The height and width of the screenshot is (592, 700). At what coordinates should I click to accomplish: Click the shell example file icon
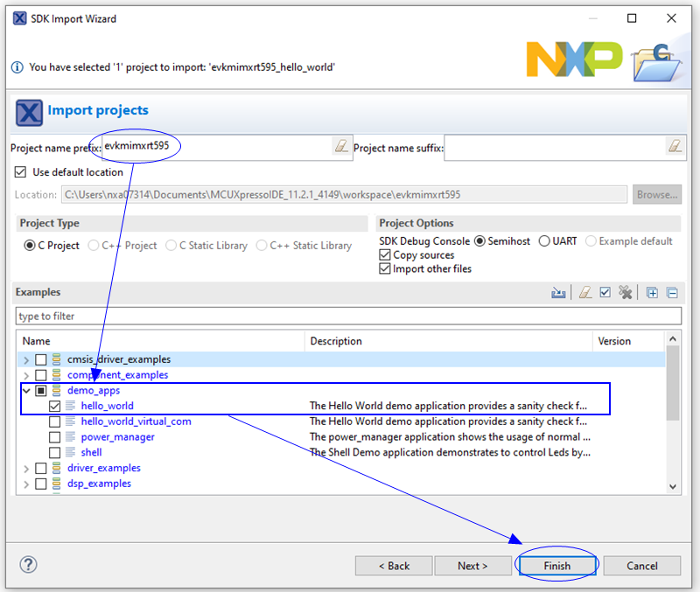(x=70, y=452)
